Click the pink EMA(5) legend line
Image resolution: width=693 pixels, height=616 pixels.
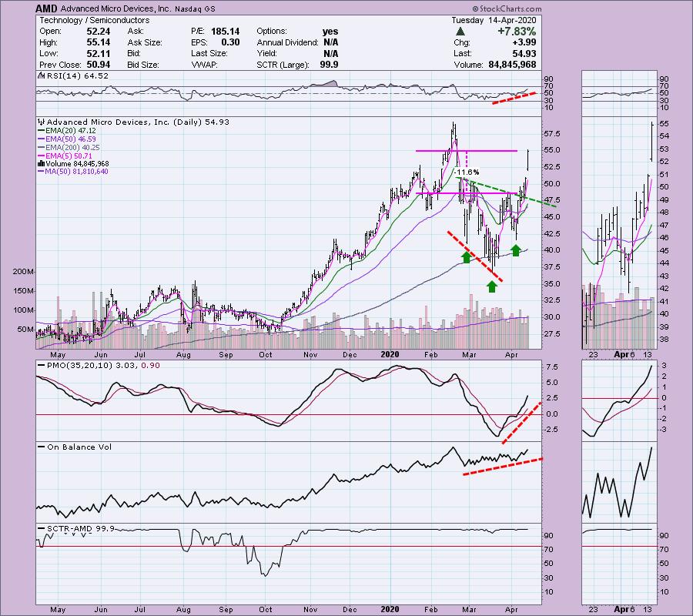[x=42, y=156]
